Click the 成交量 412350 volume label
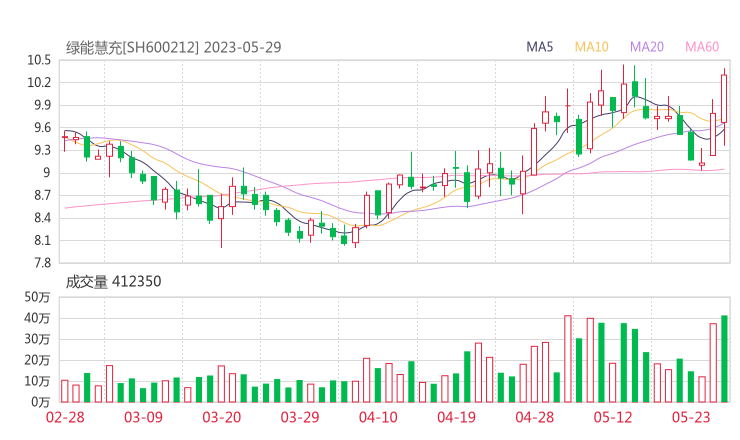 click(x=113, y=282)
